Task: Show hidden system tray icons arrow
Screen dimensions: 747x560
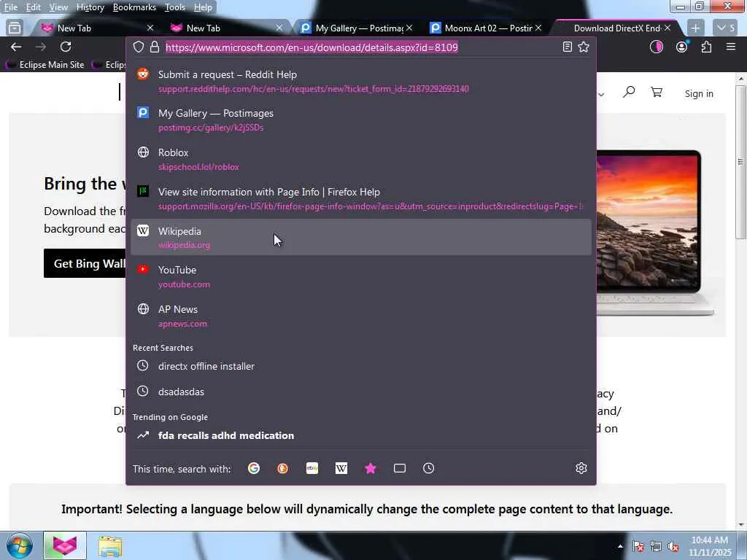Action: coord(620,546)
